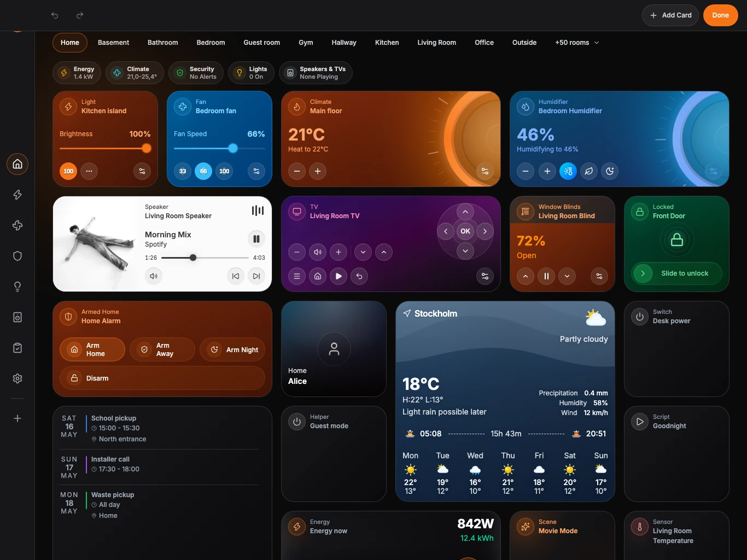The height and width of the screenshot is (560, 747).
Task: Open the Security No Alerts chip
Action: pyautogui.click(x=196, y=73)
